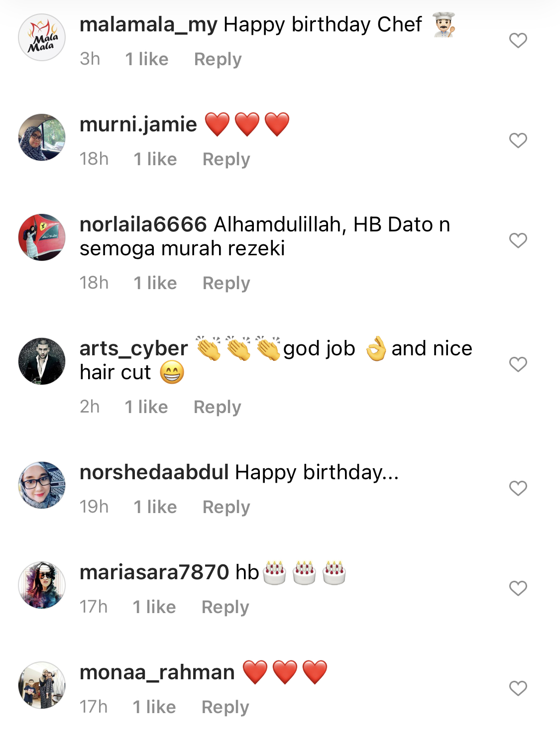Tap heart next to mariasara7870's comment
Screen dimensions: 560x735
tap(518, 588)
